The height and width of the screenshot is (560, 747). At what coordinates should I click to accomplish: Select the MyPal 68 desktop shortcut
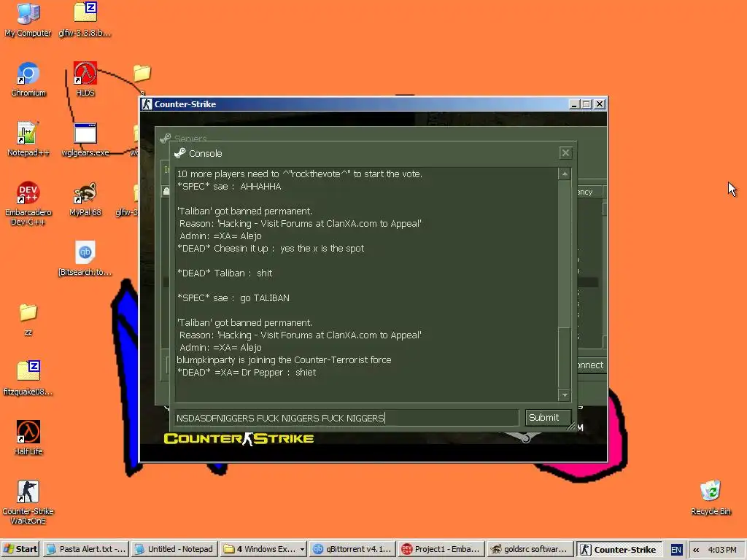pos(85,199)
